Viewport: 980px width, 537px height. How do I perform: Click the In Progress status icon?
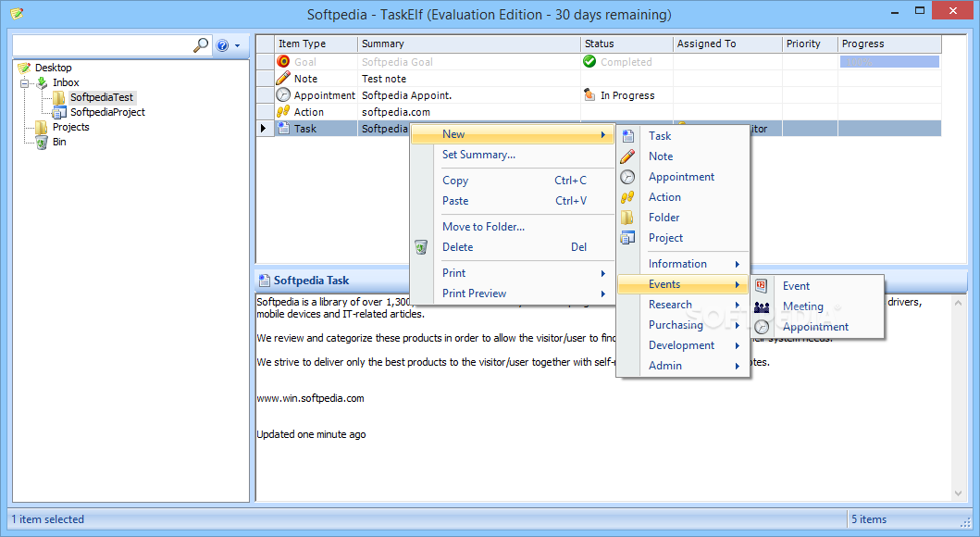tap(589, 94)
